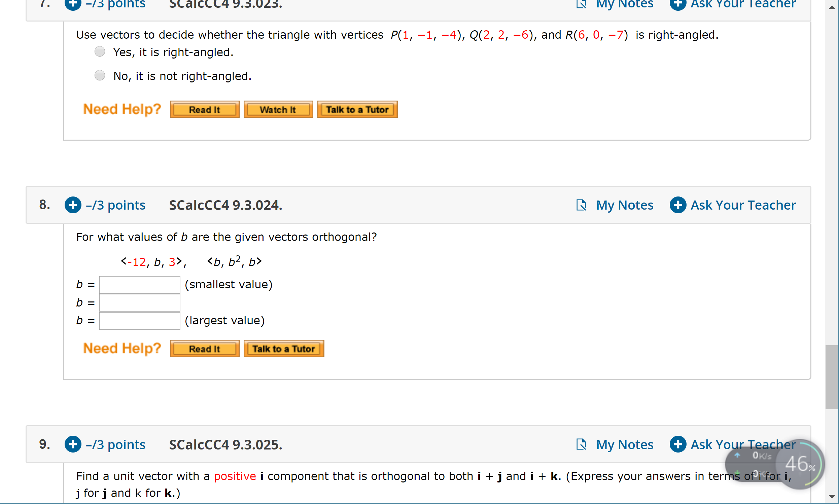The width and height of the screenshot is (839, 504).
Task: Select 'No, it is not right-angled' option
Action: (100, 75)
